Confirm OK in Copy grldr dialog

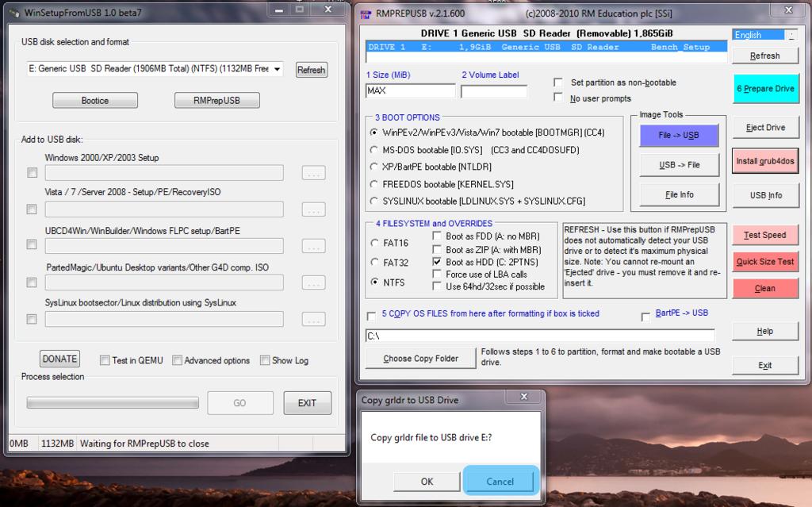tap(427, 482)
